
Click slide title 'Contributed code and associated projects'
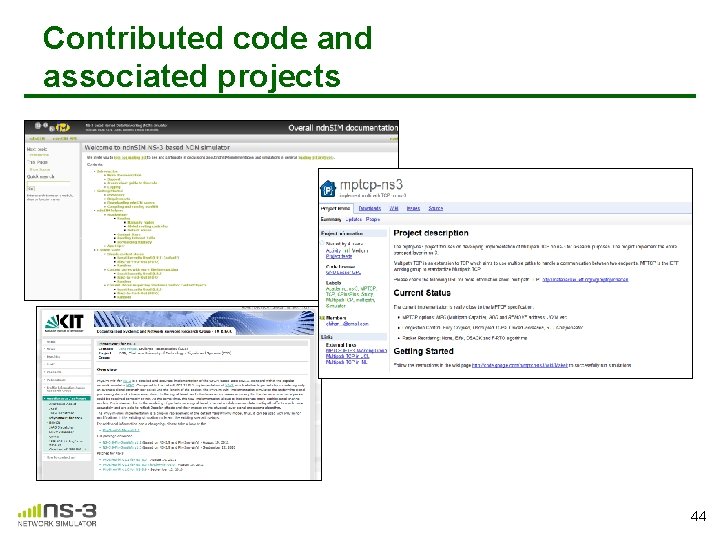208,57
